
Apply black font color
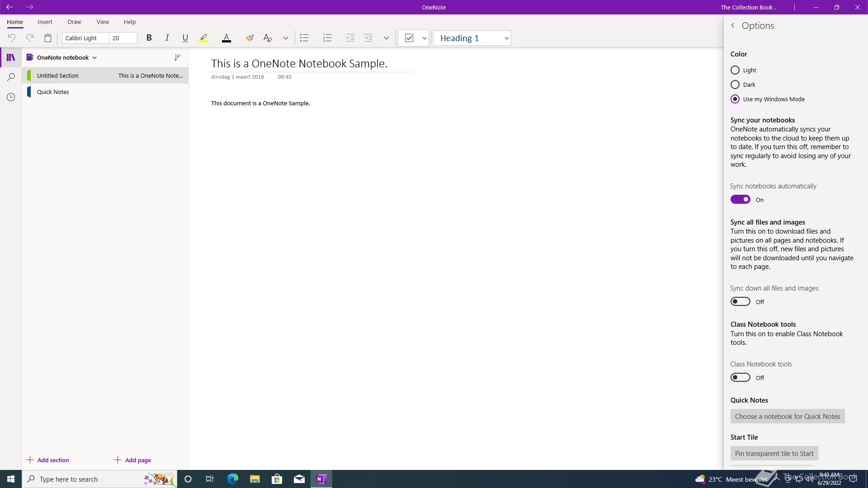click(227, 38)
